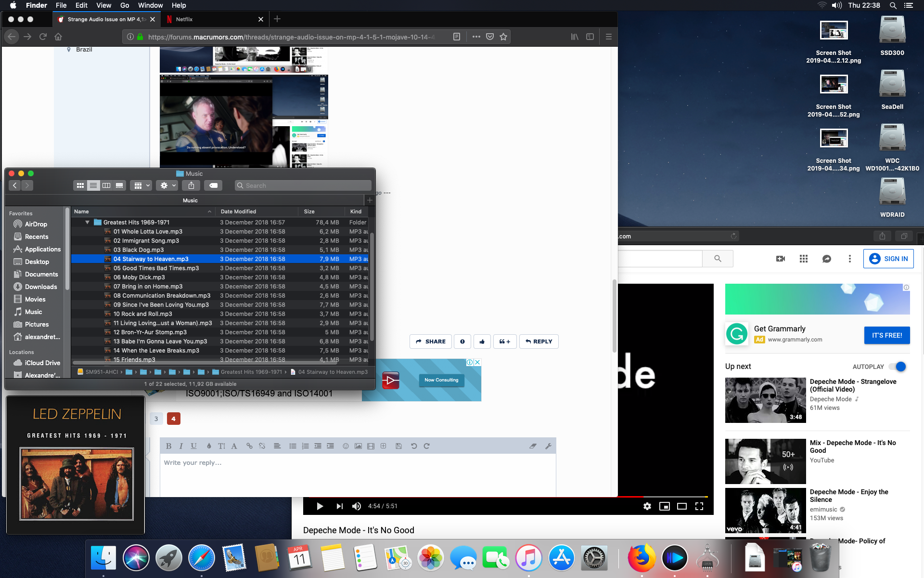Click the Finder edit tags button
924x578 pixels.
[213, 185]
